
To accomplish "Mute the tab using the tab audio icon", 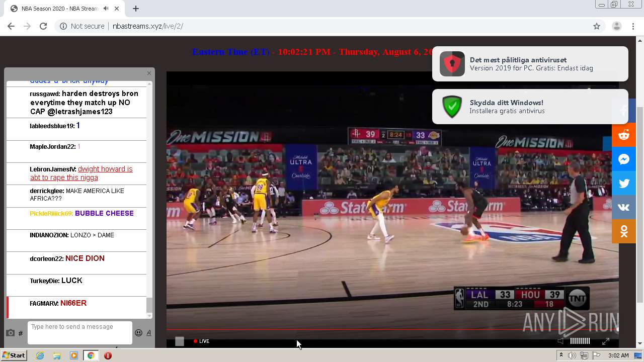I will 106,9.
